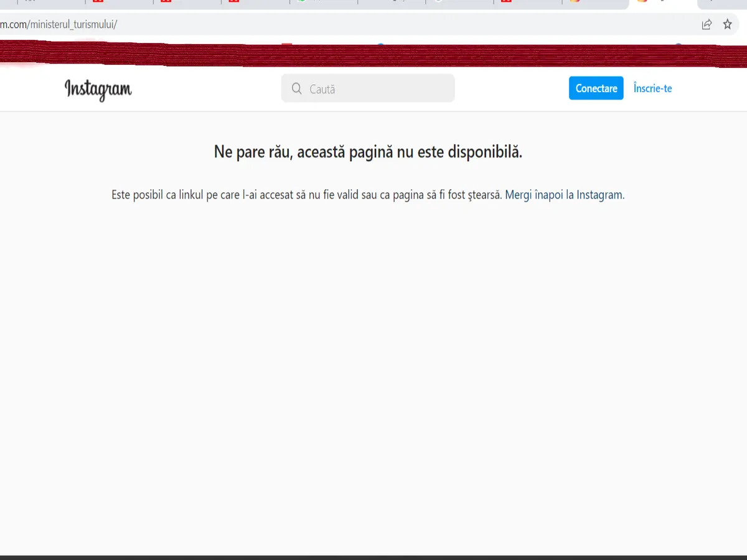Click the magnifying glass search icon
Viewport: 747px width, 560px height.
pyautogui.click(x=297, y=89)
